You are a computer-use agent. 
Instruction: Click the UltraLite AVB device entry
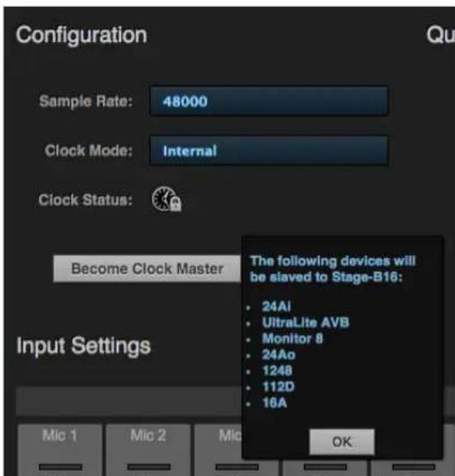point(306,323)
